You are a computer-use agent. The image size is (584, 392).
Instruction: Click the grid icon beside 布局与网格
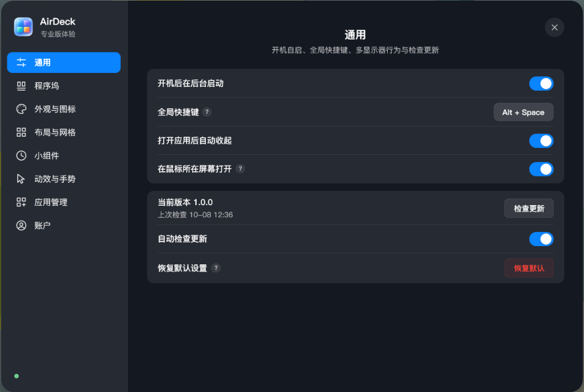tap(21, 132)
